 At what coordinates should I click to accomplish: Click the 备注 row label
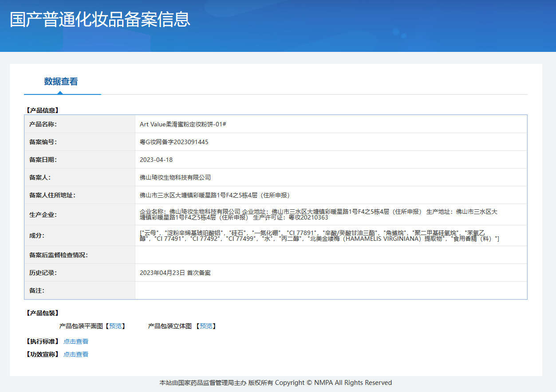tap(37, 290)
